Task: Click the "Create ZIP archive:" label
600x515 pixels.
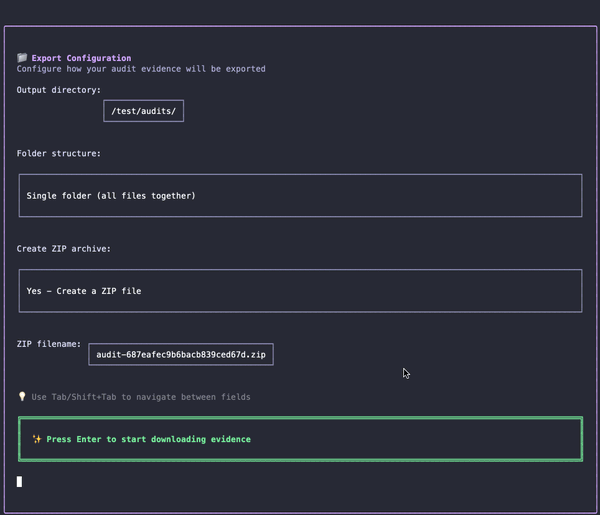Action: 64,248
